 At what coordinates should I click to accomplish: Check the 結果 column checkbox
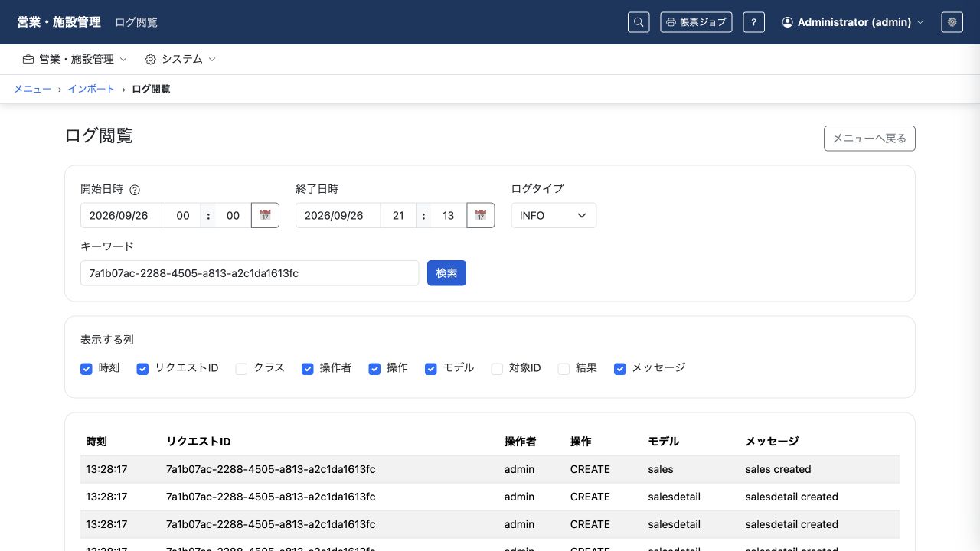(x=563, y=369)
